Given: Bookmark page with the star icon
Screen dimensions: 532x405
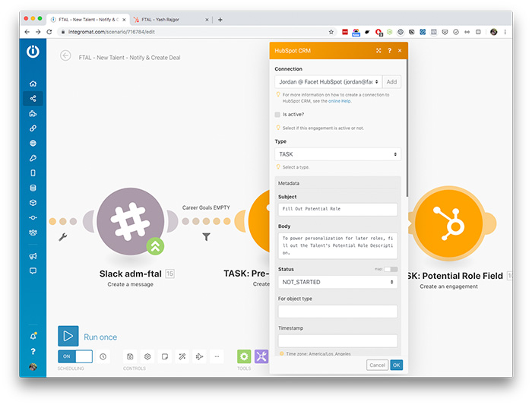Looking at the screenshot, I should point(331,32).
